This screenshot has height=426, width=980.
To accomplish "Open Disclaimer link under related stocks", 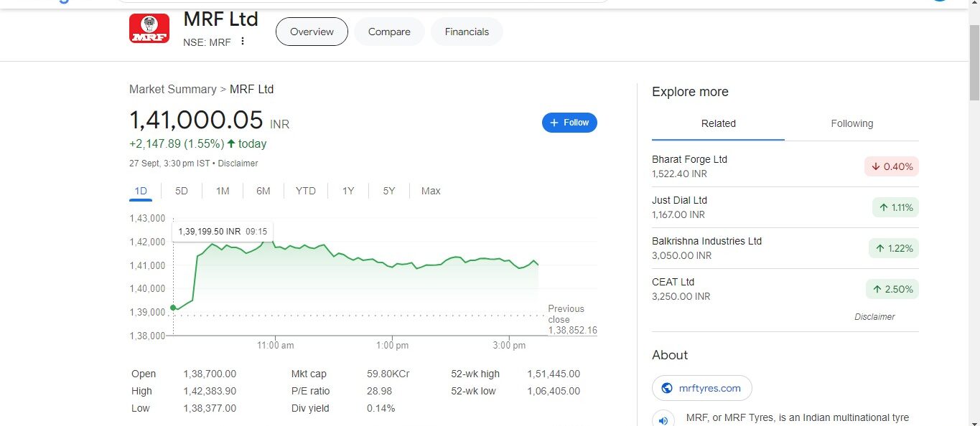I will coord(874,317).
